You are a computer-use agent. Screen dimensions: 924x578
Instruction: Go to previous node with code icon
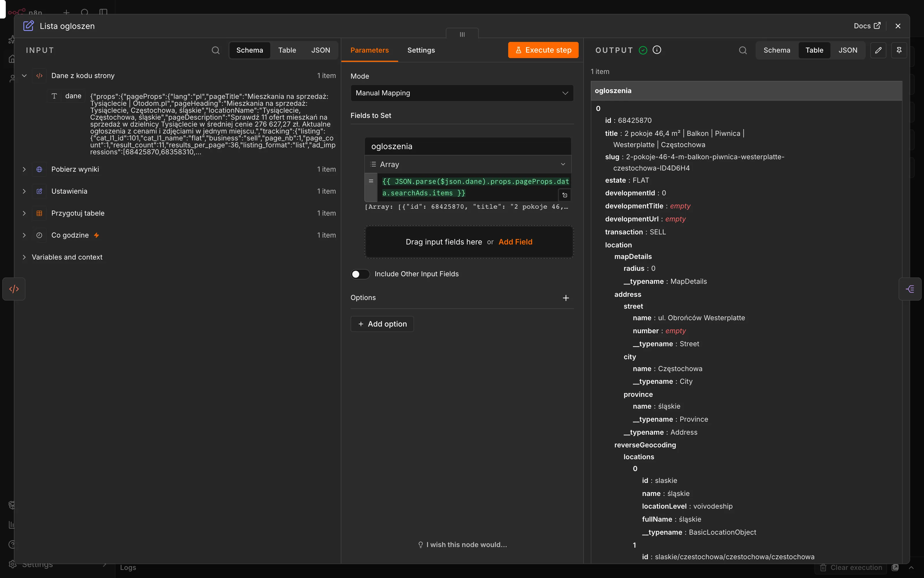(14, 289)
